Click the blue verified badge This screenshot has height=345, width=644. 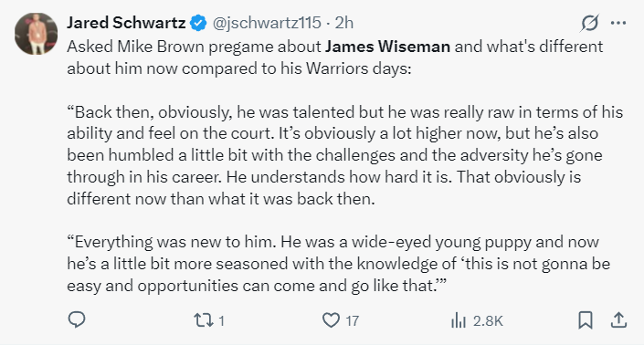[x=198, y=23]
